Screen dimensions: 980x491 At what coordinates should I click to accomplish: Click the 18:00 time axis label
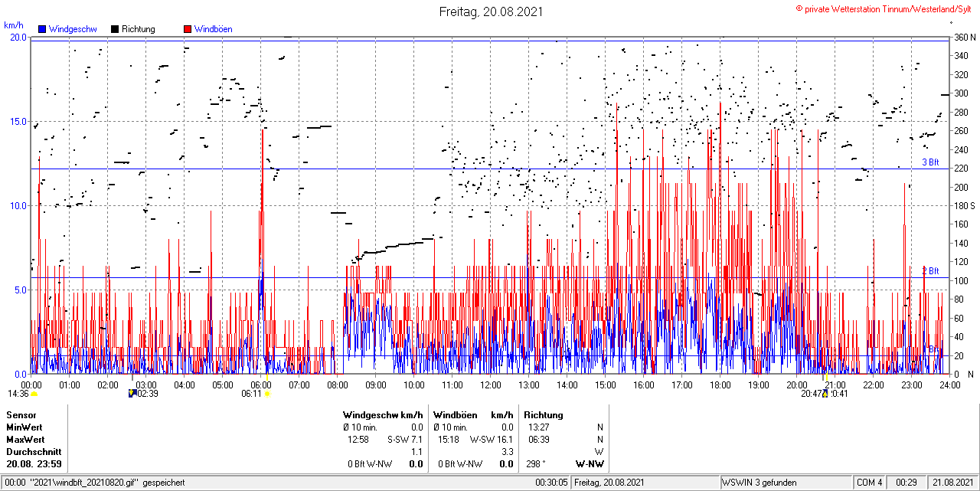click(x=720, y=385)
